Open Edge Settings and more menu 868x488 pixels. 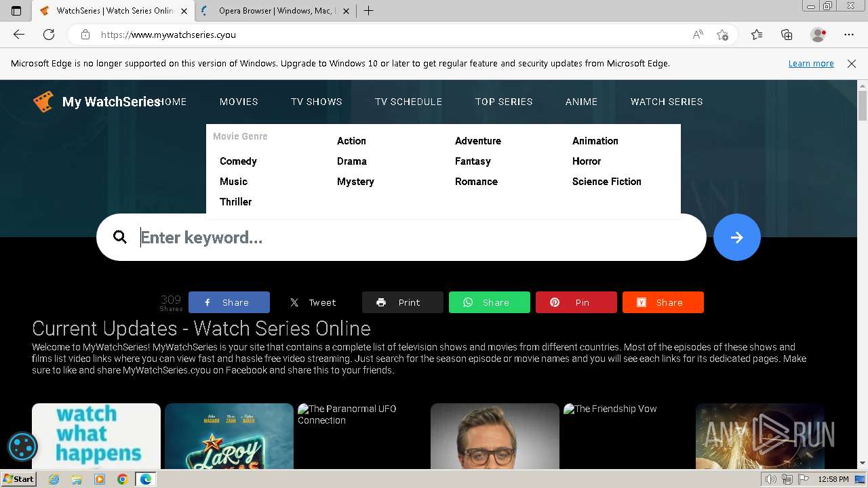(x=849, y=35)
